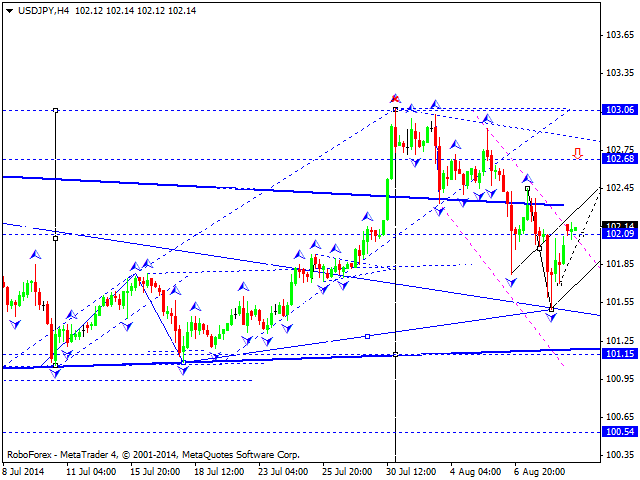The image size is (640, 480).
Task: Select the square anchor at 101.15 on the vertical line
Action: pyautogui.click(x=395, y=354)
